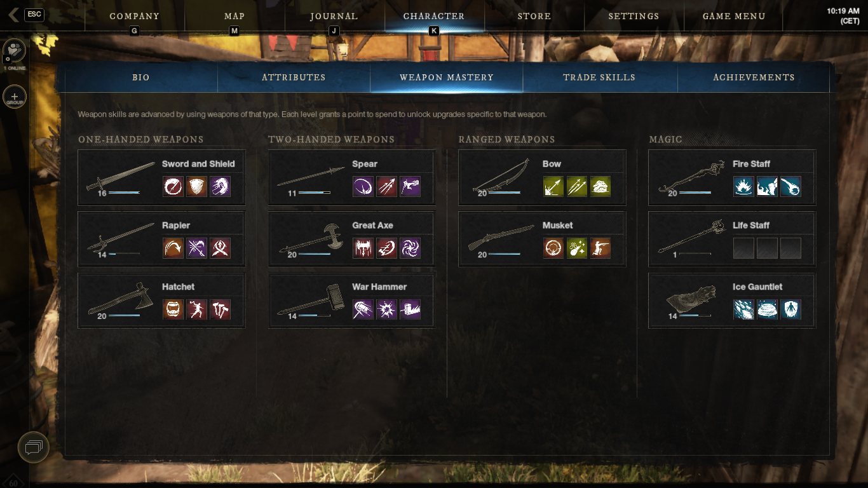Click the add Group plus button
This screenshot has width=868, height=488.
coord(15,97)
